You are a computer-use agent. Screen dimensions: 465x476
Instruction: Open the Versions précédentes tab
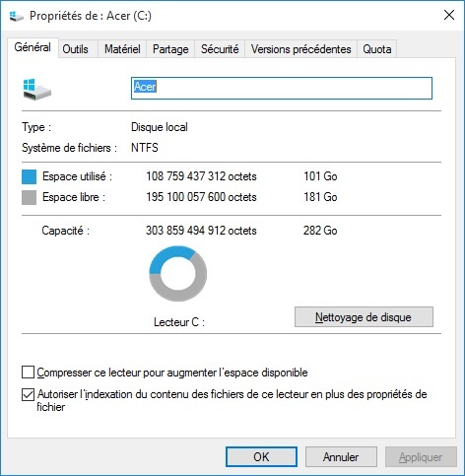pyautogui.click(x=300, y=49)
